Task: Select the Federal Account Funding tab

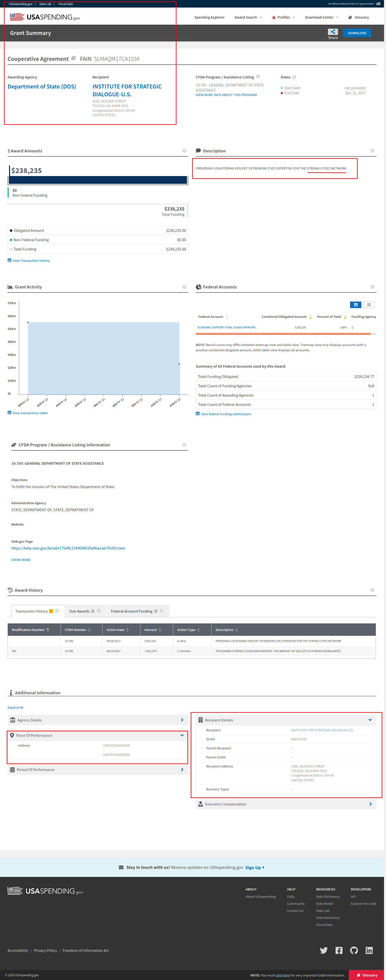Action: 138,611
